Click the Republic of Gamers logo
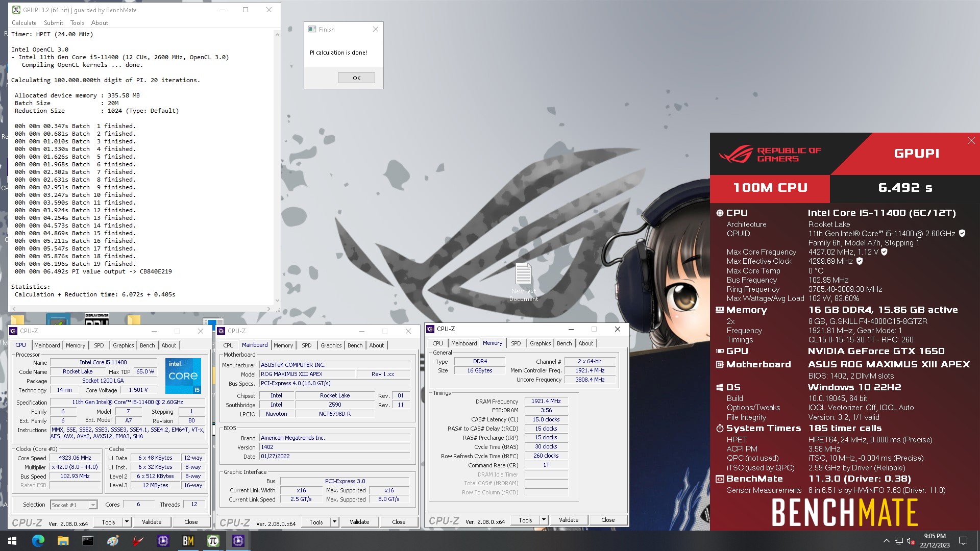 pyautogui.click(x=770, y=155)
